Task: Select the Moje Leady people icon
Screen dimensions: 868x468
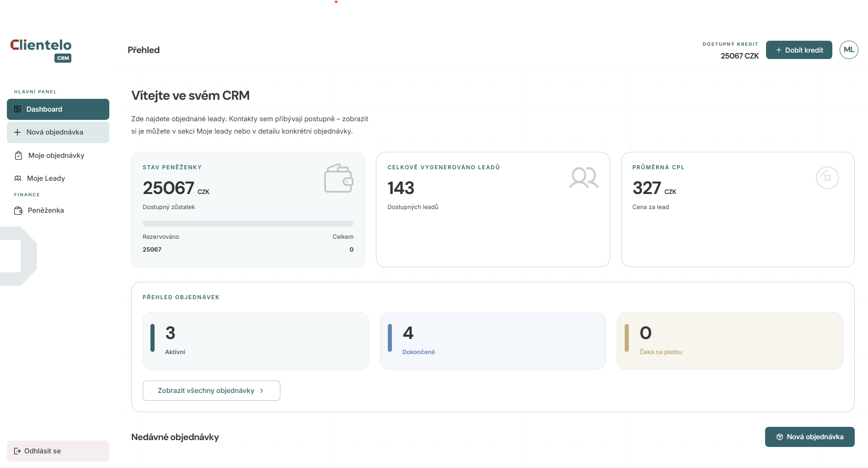Action: [x=17, y=178]
